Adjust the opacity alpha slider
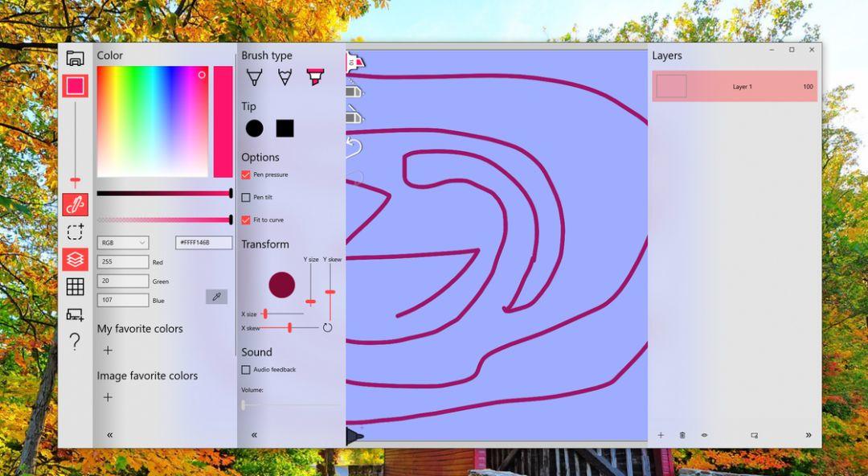Viewport: 868px width, 476px height. 165,220
